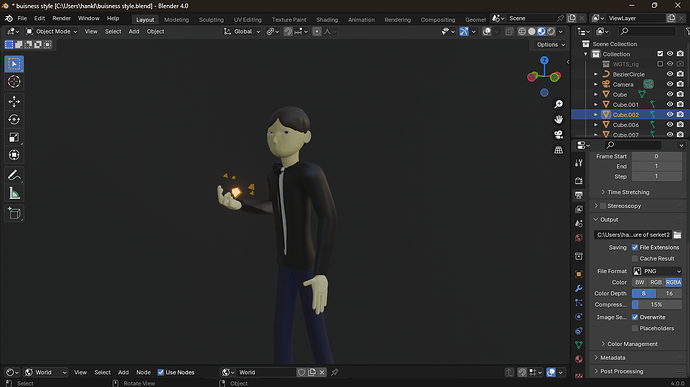Viewport: 690px width, 387px height.
Task: Open the File menu
Action: point(22,18)
